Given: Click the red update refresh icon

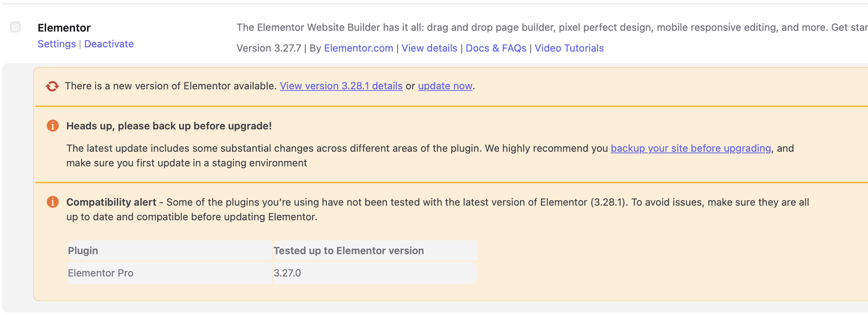Looking at the screenshot, I should (x=52, y=86).
